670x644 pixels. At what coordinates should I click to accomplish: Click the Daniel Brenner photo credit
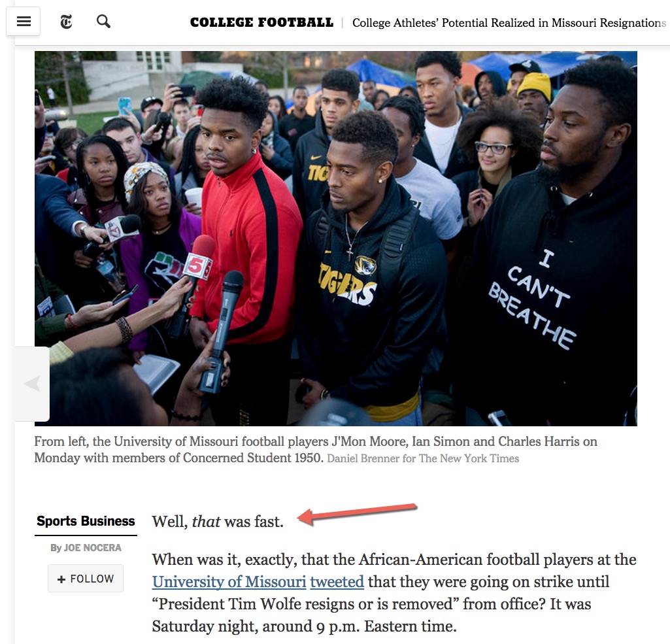(423, 458)
